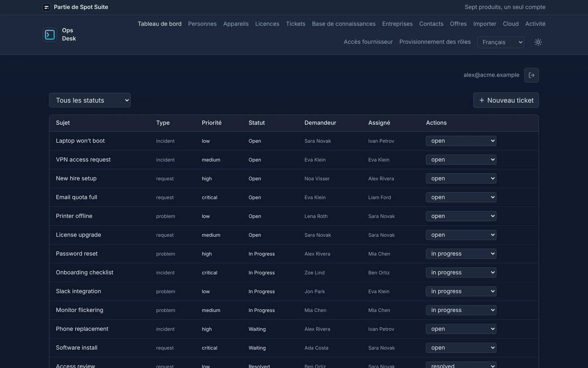Open Accès fournisseur
The height and width of the screenshot is (368, 588).
pyautogui.click(x=368, y=42)
